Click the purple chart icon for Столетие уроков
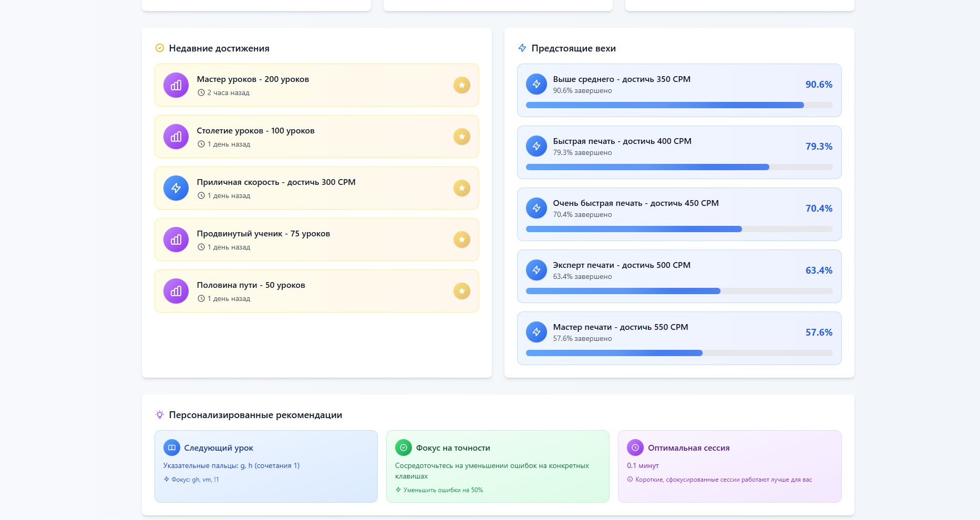This screenshot has height=520, width=980. point(176,137)
